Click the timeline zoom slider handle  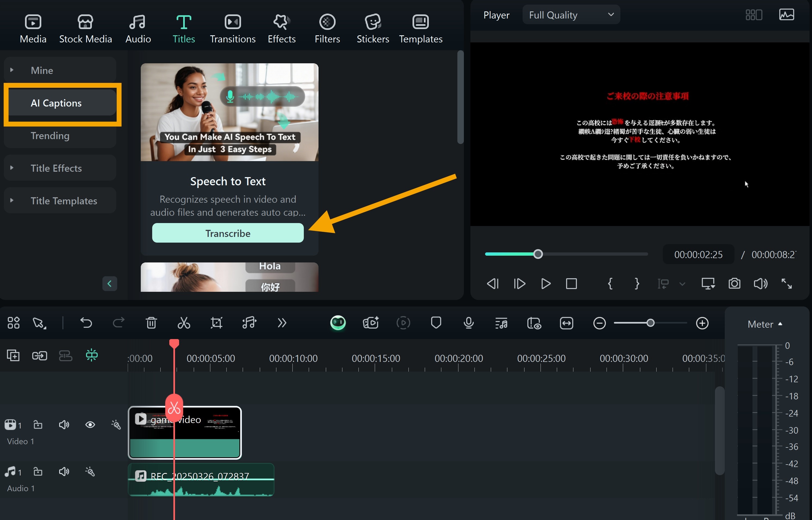click(650, 323)
